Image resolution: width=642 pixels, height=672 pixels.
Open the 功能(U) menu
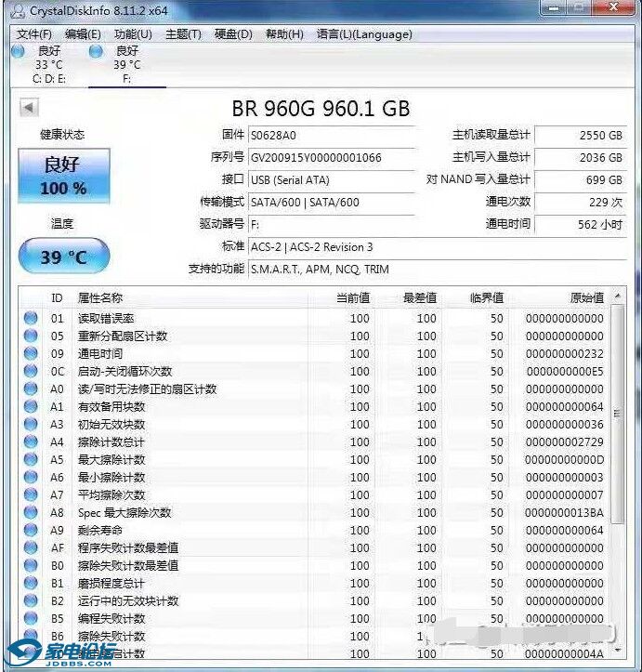coord(133,33)
